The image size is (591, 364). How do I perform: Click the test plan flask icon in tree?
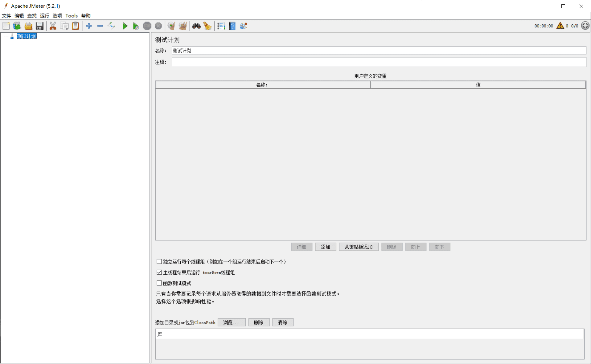point(12,36)
